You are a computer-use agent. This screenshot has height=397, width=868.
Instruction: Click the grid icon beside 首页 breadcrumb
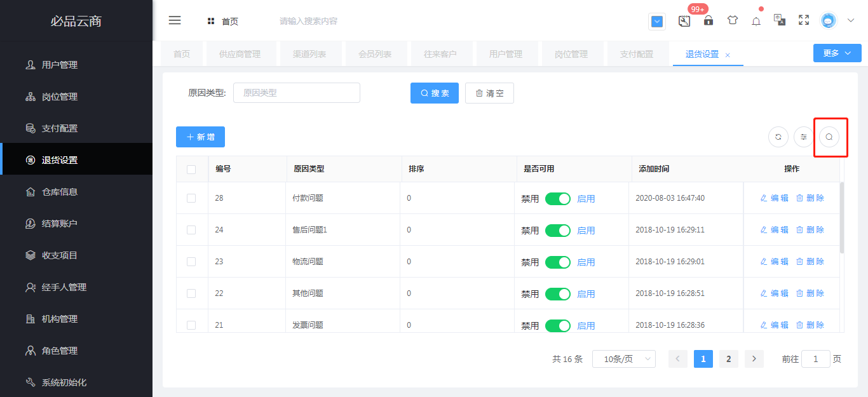tap(211, 21)
